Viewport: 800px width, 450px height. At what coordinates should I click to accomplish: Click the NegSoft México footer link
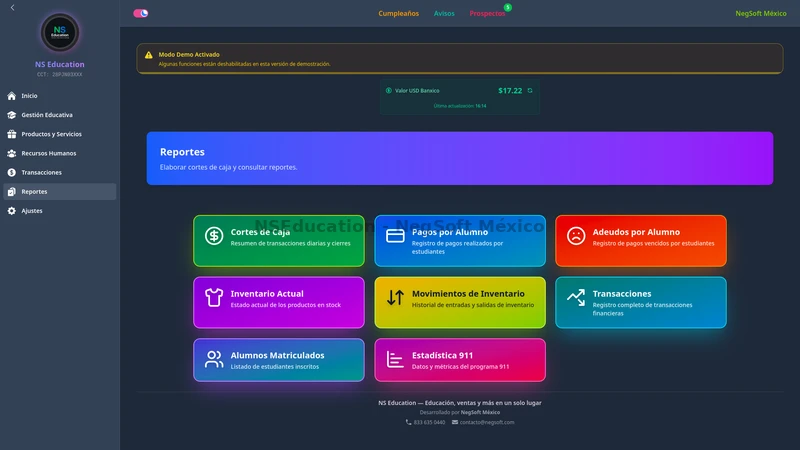pyautogui.click(x=480, y=412)
